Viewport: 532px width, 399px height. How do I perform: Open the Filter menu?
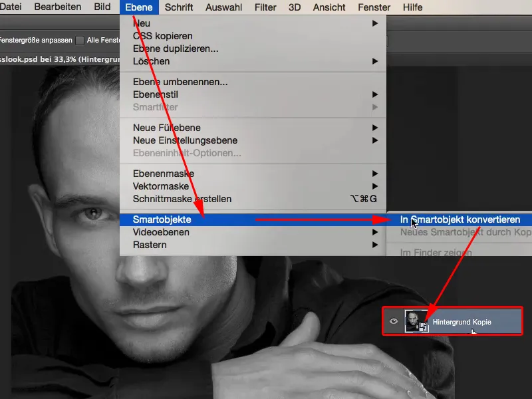pos(265,7)
